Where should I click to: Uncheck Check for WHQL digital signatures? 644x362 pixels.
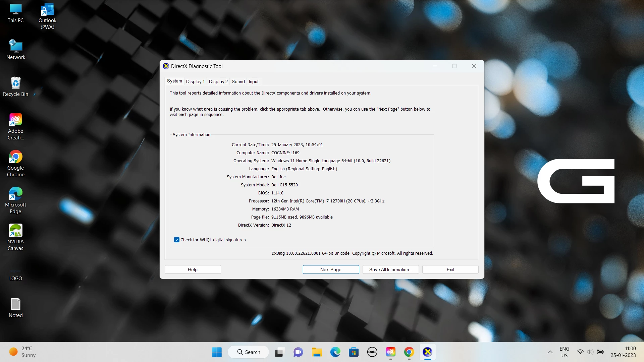pyautogui.click(x=177, y=240)
